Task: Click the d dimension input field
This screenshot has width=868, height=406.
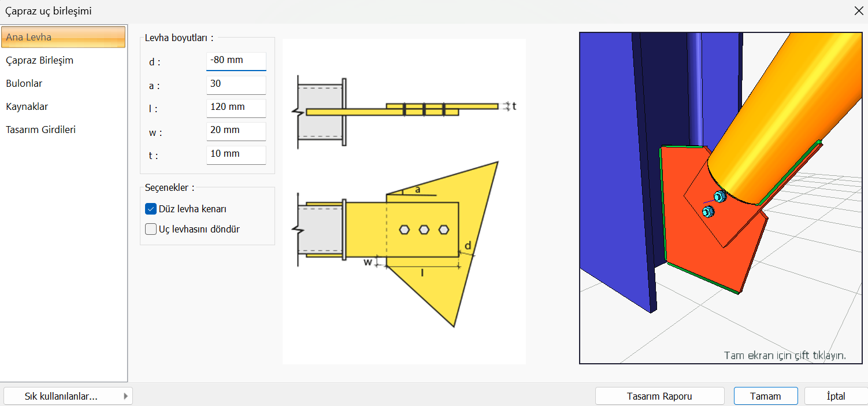Action: (236, 61)
